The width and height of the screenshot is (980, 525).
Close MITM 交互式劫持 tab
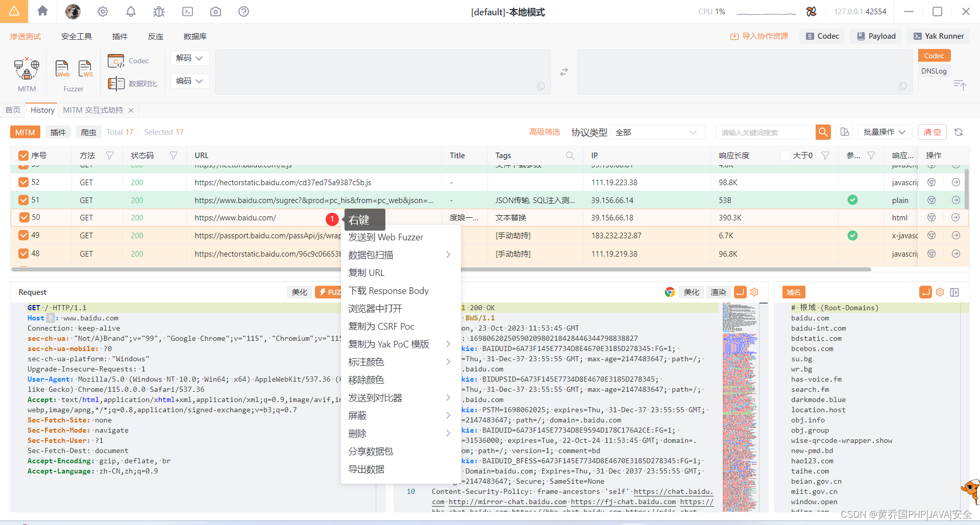click(131, 110)
